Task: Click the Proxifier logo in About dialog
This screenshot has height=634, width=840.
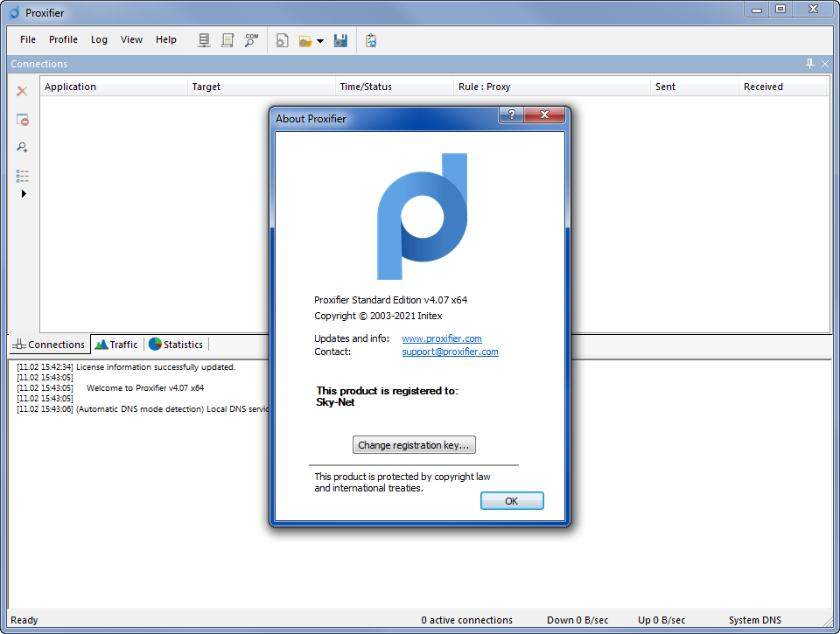Action: coord(422,216)
